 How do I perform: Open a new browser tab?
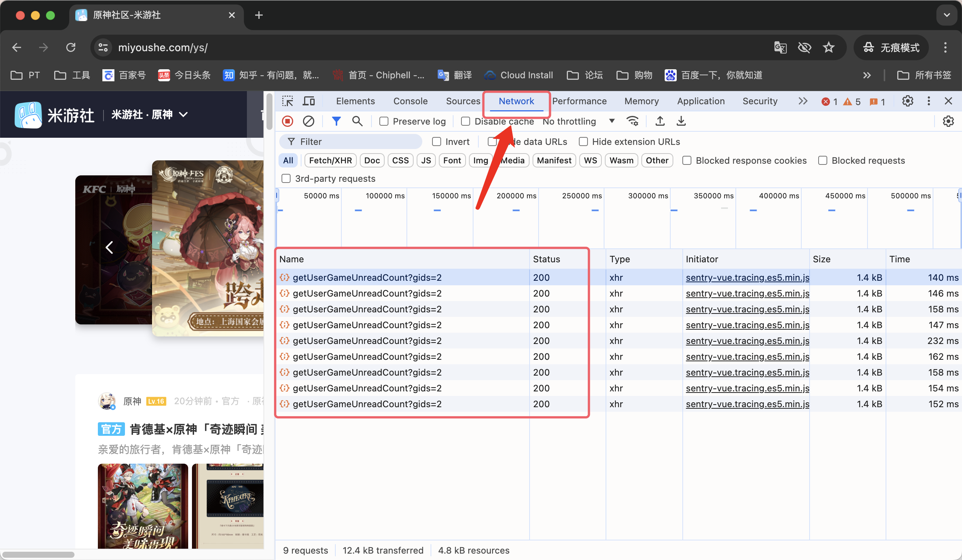259,15
